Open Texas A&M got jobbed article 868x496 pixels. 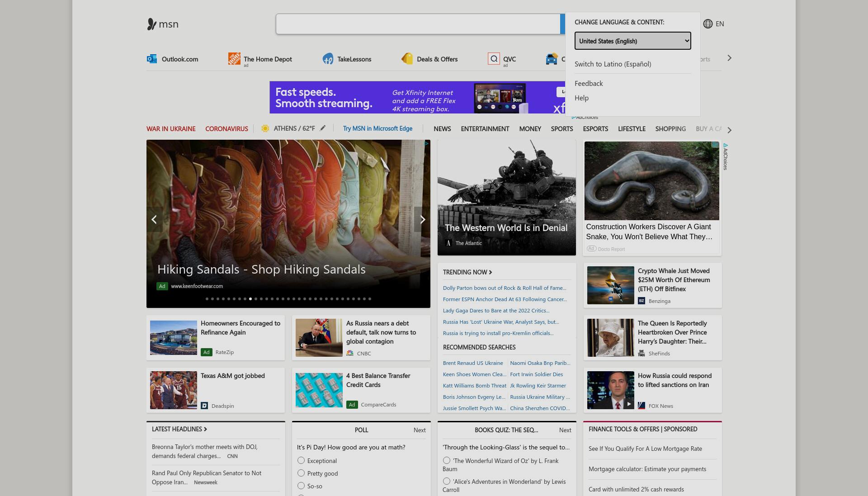233,376
